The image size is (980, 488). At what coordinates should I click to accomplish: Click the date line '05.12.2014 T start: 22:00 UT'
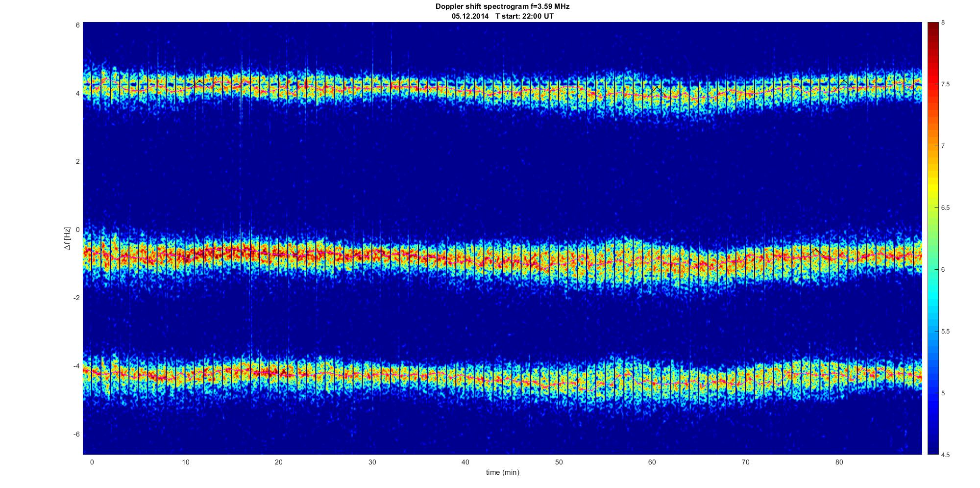coord(502,16)
